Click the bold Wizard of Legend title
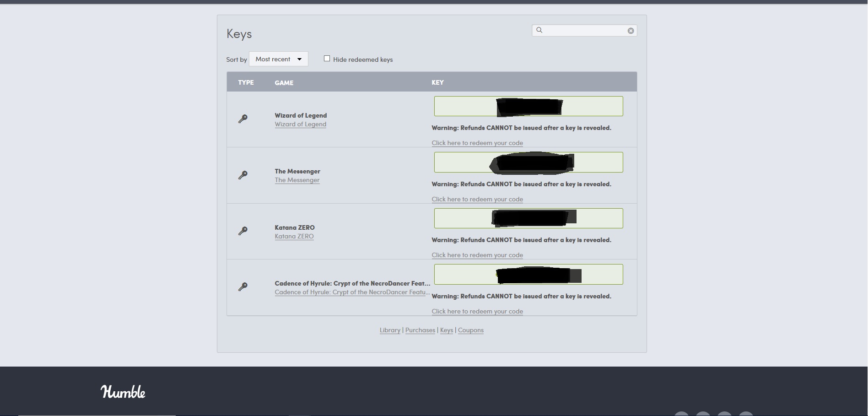Viewport: 868px width, 416px height. click(x=301, y=116)
